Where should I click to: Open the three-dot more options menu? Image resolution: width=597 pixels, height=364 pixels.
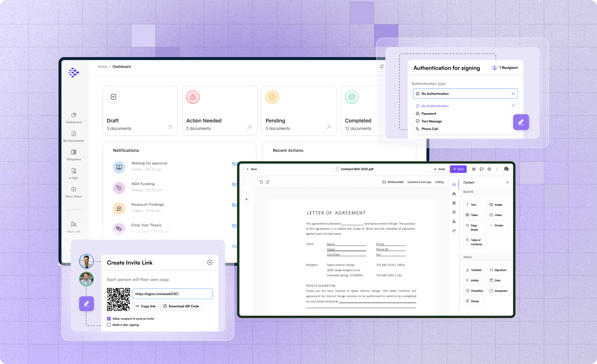click(x=497, y=169)
